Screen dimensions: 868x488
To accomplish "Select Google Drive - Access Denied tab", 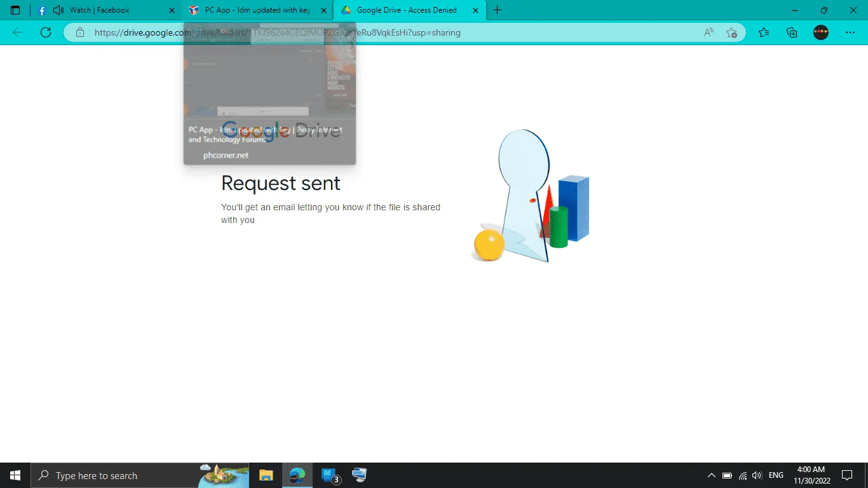I will point(409,10).
